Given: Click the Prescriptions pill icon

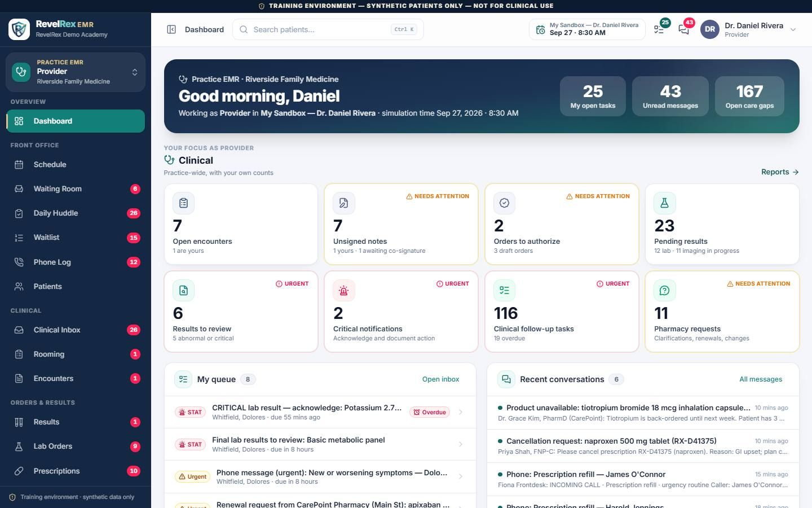Looking at the screenshot, I should [19, 471].
